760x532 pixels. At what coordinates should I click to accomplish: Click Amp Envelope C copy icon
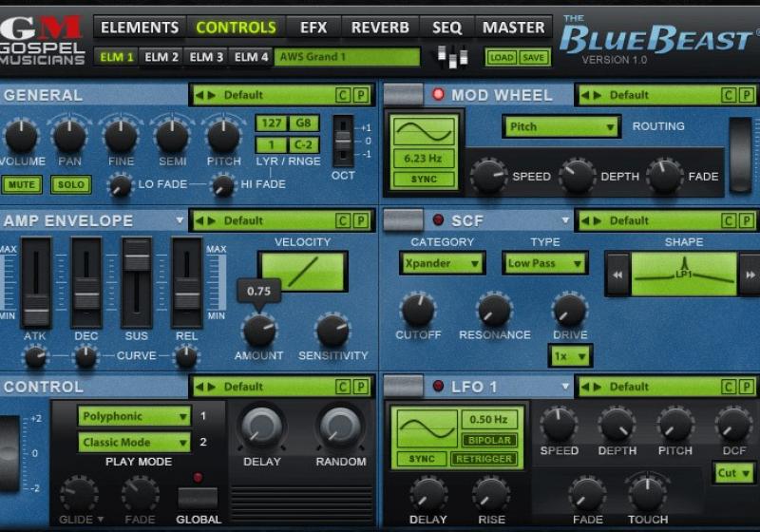click(343, 221)
